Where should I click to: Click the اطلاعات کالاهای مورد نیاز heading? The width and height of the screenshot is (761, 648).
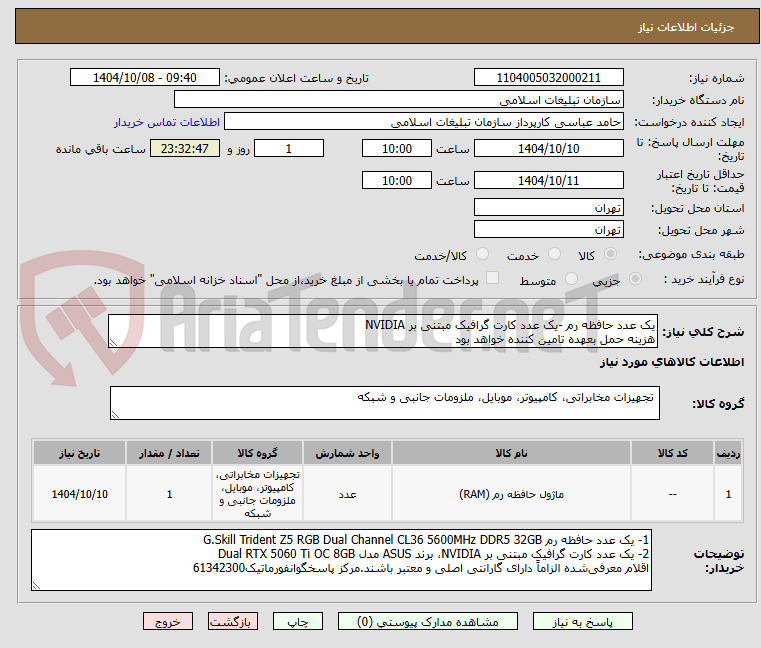click(x=672, y=362)
